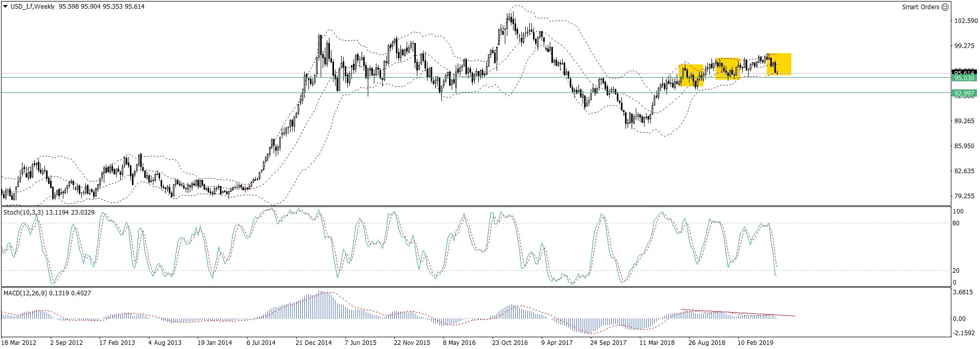Click the Smart Orders smiley face icon
The height and width of the screenshot is (349, 980).
(x=945, y=7)
